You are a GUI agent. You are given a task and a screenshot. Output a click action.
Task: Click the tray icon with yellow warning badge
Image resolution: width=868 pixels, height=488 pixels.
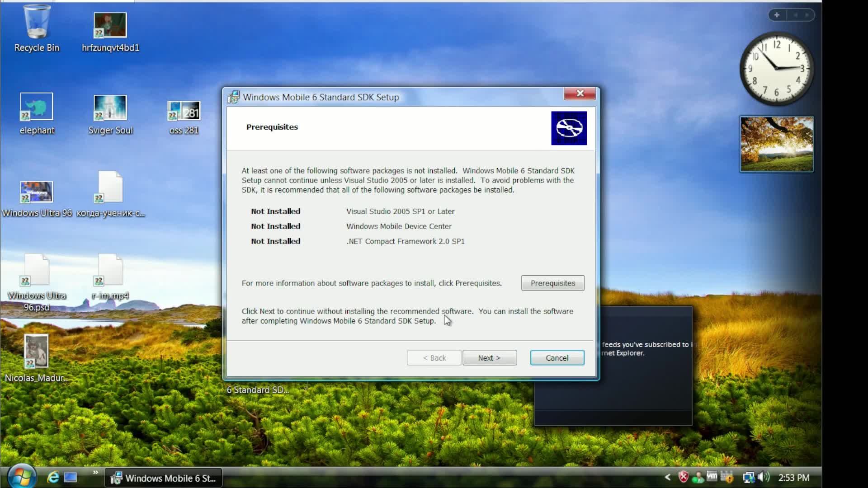(x=726, y=477)
